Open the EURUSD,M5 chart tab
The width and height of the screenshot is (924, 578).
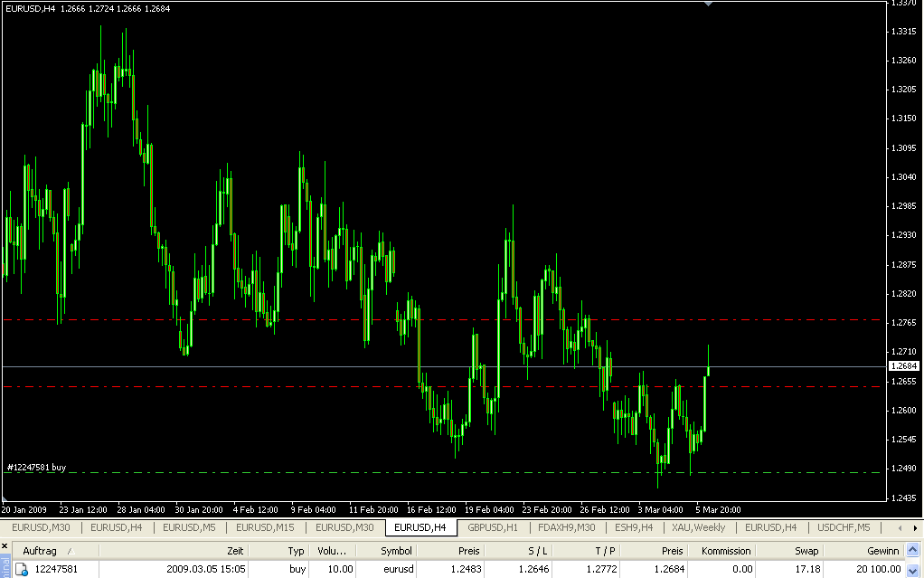click(x=189, y=527)
